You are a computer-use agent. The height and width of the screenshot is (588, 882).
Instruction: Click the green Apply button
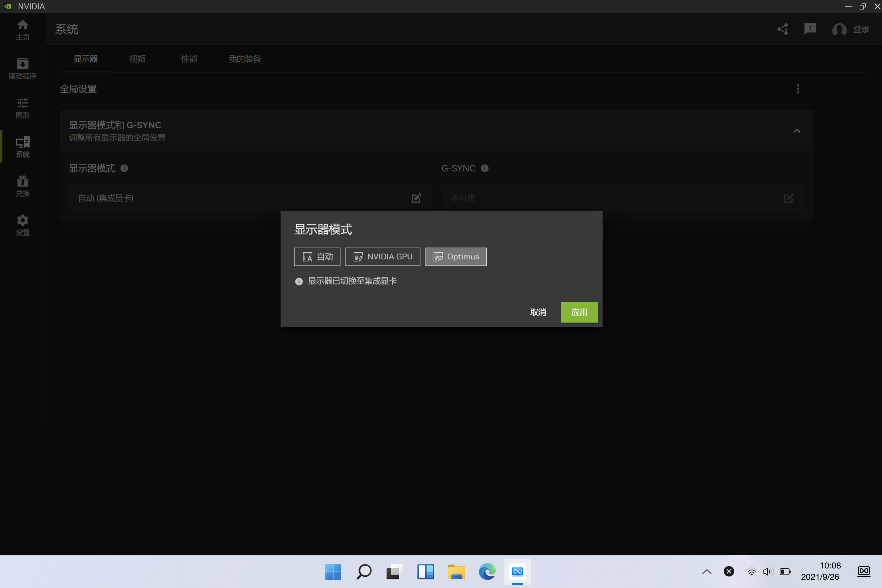pyautogui.click(x=579, y=312)
